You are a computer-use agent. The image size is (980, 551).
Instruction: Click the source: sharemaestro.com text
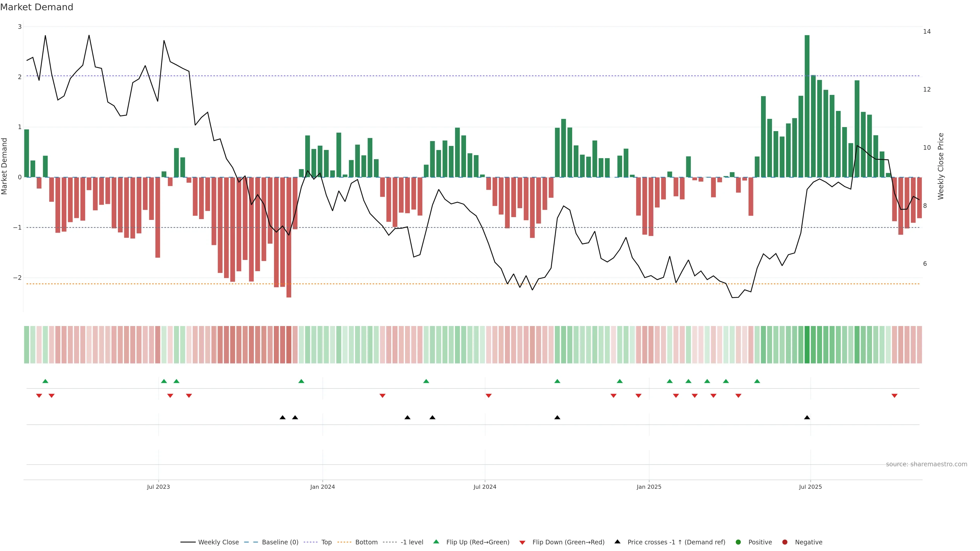tap(926, 464)
